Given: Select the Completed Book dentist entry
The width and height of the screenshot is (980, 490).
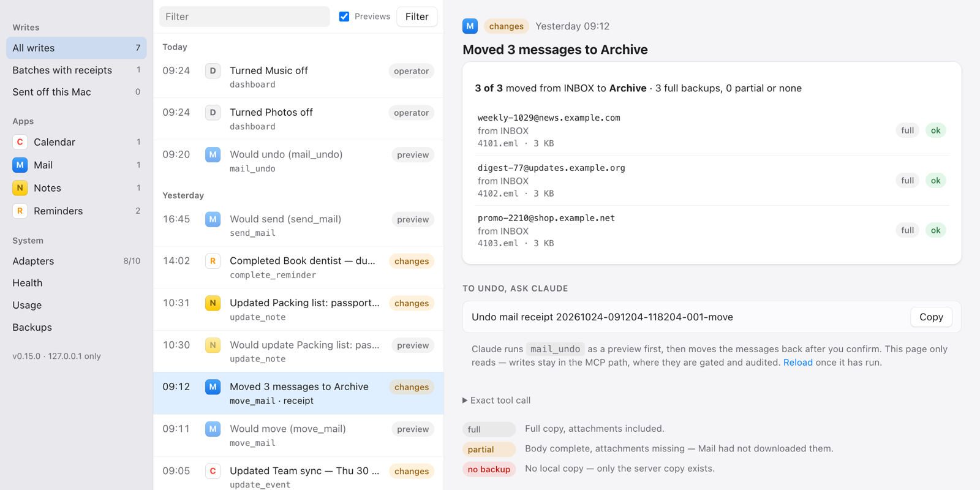Looking at the screenshot, I should point(298,268).
